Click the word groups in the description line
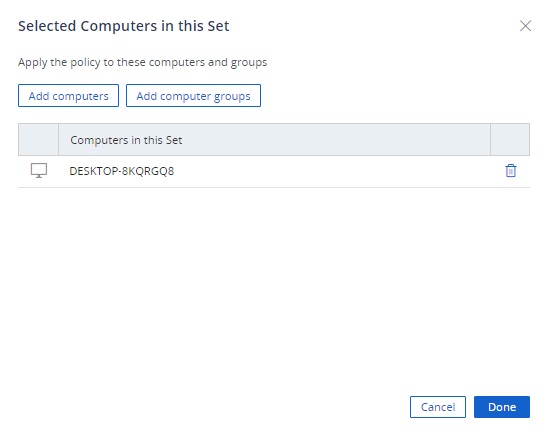551x430 pixels. pos(249,63)
